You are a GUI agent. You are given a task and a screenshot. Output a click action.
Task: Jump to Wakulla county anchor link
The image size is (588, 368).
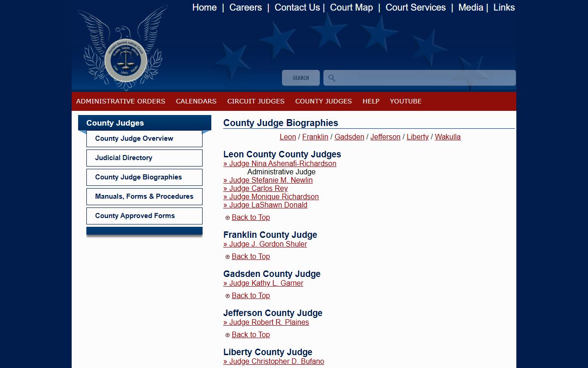tap(448, 137)
